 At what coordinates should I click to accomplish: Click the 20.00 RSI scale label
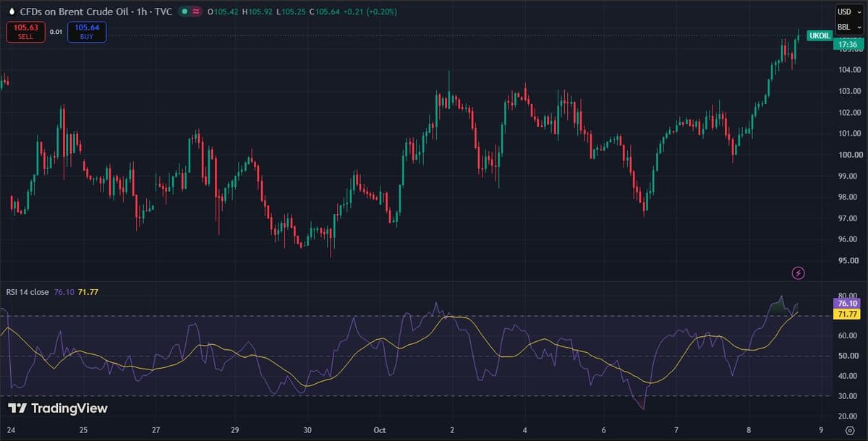(848, 416)
